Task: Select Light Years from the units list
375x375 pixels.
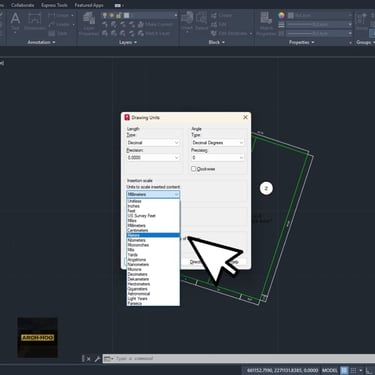Action: click(153, 299)
